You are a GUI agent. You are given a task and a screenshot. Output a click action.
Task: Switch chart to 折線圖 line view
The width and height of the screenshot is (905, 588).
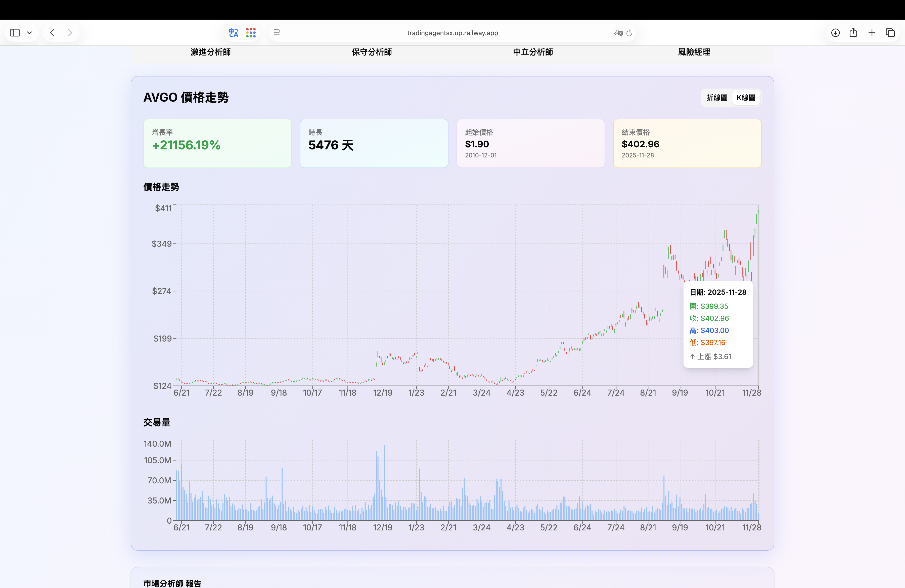(717, 98)
